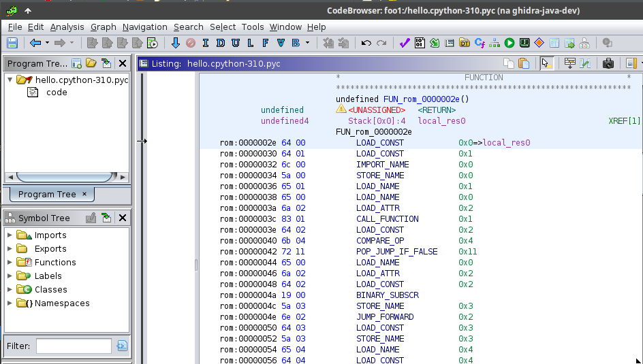643x364 pixels.
Task: Click the FUN_rom_0000002e function name in the signature line
Action: [x=422, y=99]
